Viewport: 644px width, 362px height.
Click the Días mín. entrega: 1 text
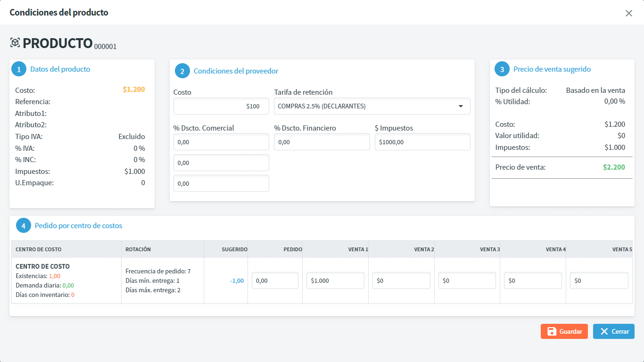coord(152,280)
